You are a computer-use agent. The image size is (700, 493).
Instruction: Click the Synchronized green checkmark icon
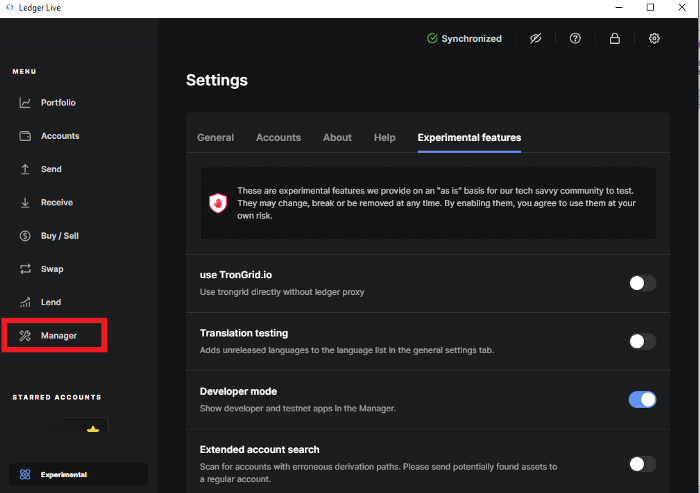pyautogui.click(x=432, y=38)
